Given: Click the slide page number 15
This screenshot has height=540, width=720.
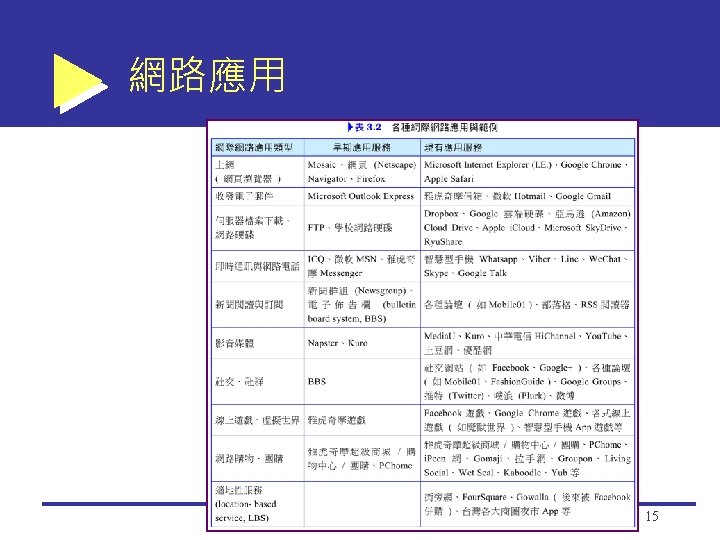Looking at the screenshot, I should point(652,516).
